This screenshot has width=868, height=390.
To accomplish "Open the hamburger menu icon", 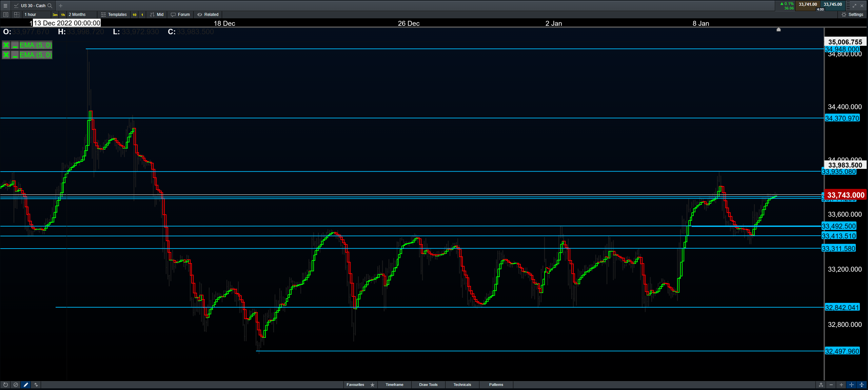I will (x=5, y=5).
